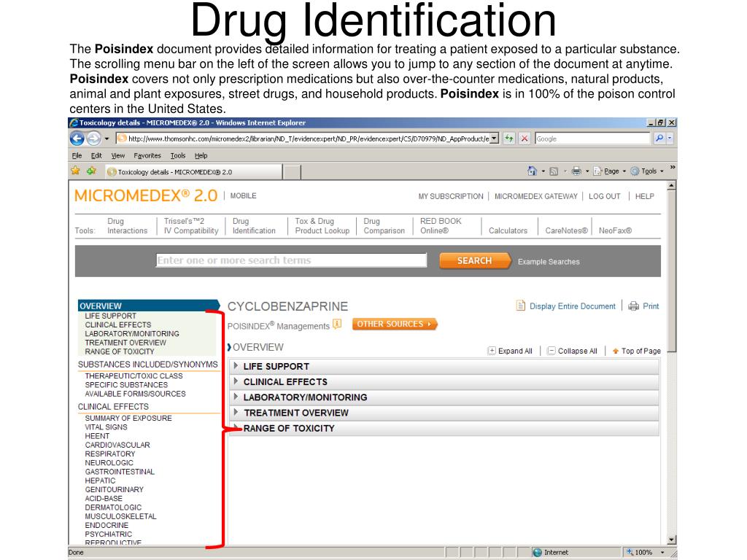747x560 pixels.
Task: Open the recent pages dropdown beside Forward
Action: [x=107, y=139]
